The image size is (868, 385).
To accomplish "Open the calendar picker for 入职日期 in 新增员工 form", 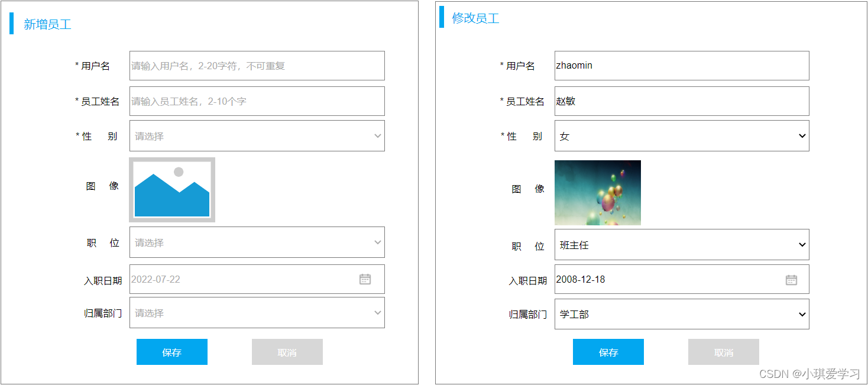I will (x=365, y=279).
